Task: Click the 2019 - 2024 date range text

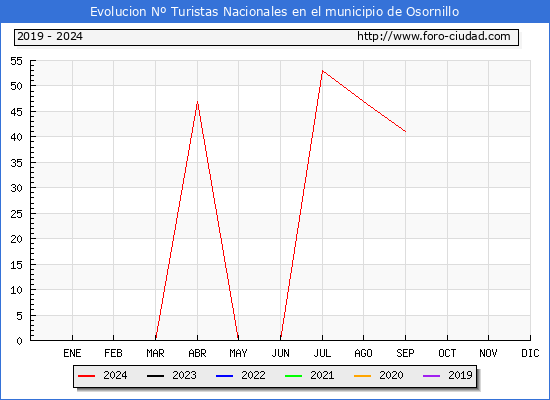Action: (50, 36)
